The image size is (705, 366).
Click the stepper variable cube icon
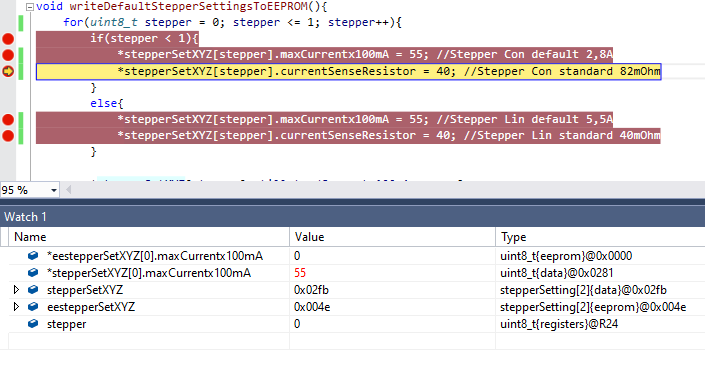coord(33,324)
